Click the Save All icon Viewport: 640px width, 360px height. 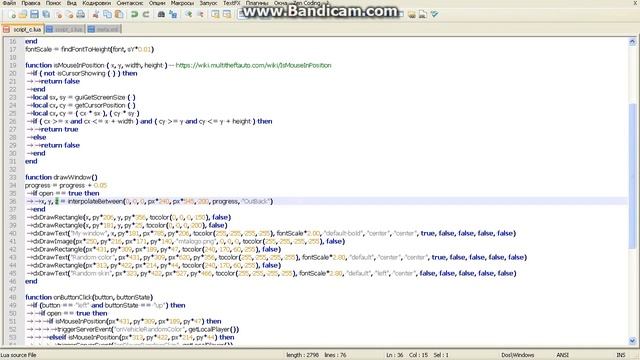pos(46,15)
